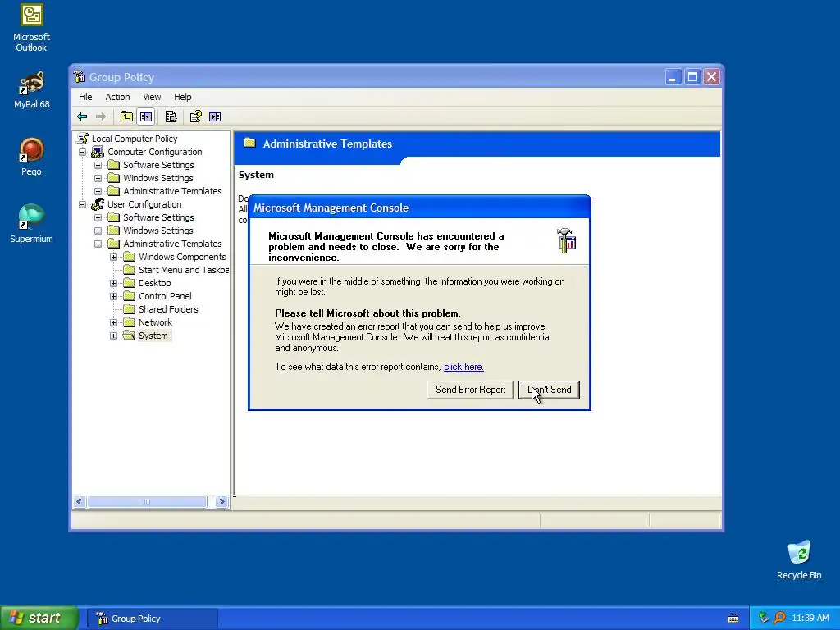
Task: Click the Export List toolbar icon
Action: (171, 116)
